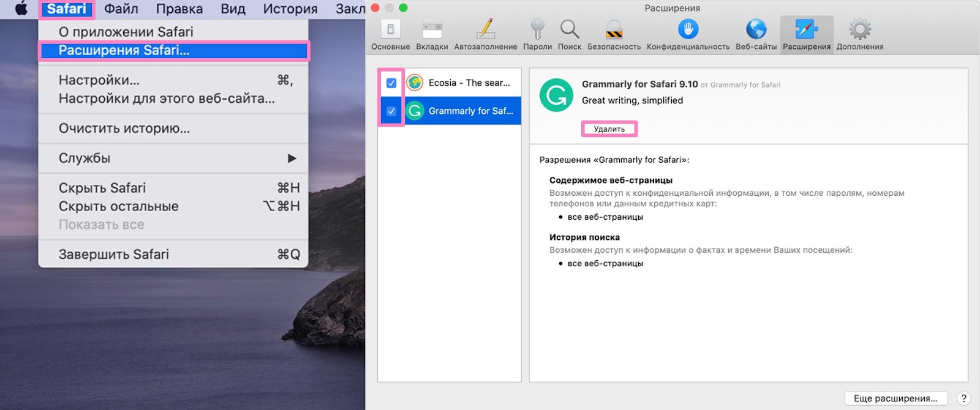Open the Безопасность padlock pane

614,34
